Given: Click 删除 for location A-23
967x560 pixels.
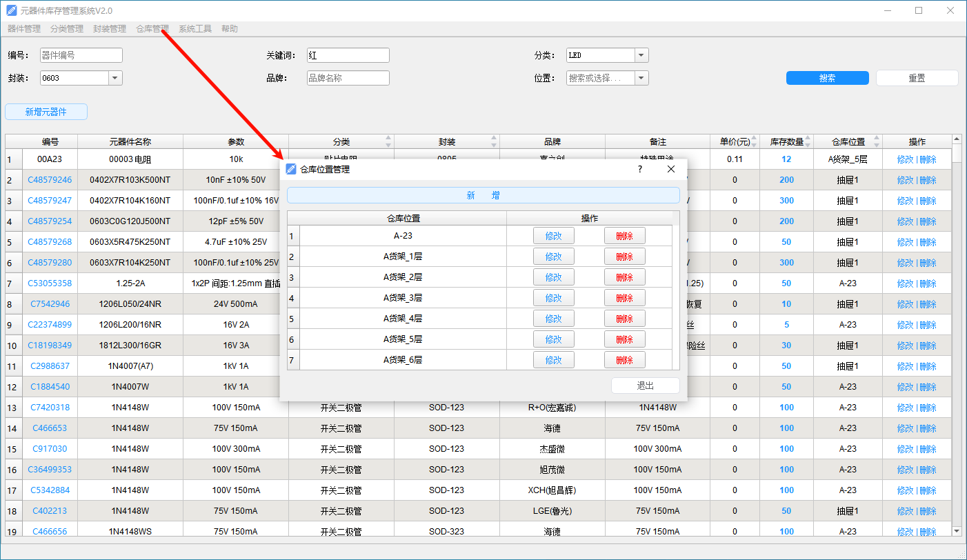Looking at the screenshot, I should (x=625, y=236).
